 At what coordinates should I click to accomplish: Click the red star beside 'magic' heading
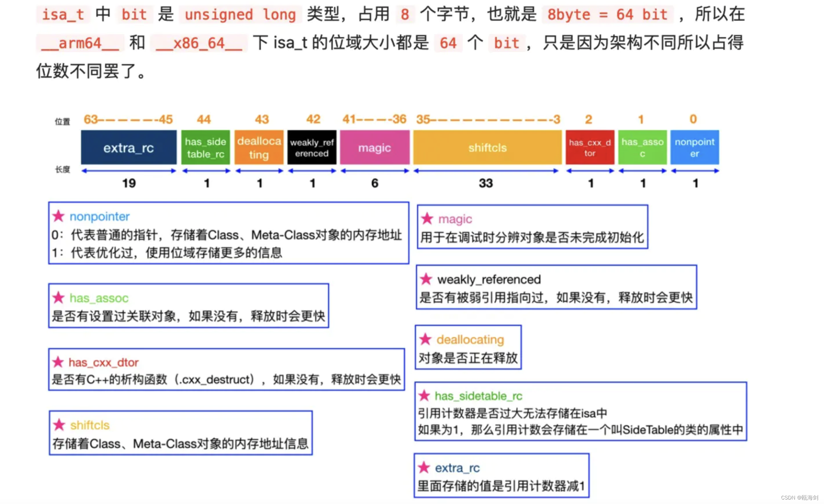[427, 218]
